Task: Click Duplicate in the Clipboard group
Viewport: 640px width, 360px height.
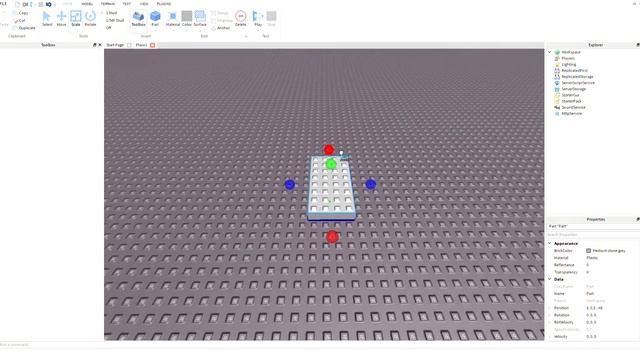Action: [24, 28]
